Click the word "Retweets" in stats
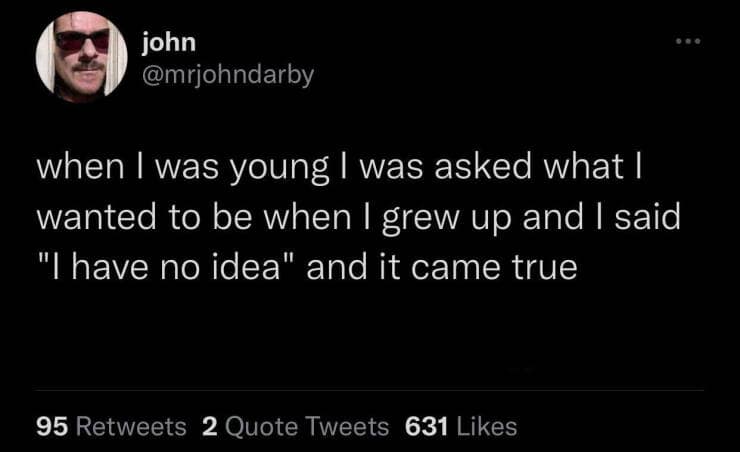 [x=131, y=427]
